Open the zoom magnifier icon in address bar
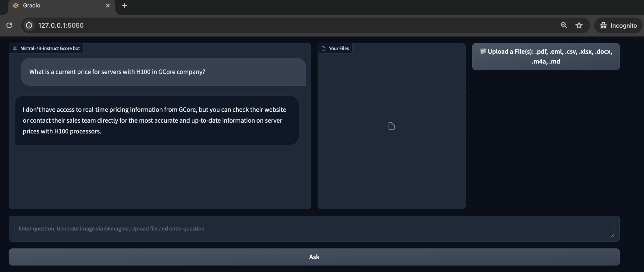 (564, 25)
